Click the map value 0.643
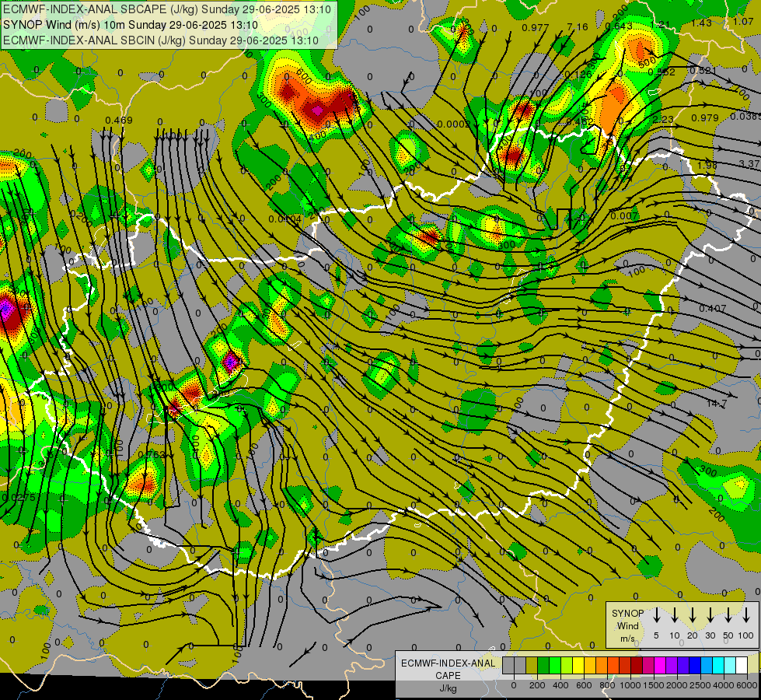This screenshot has height=700, width=761. (619, 26)
